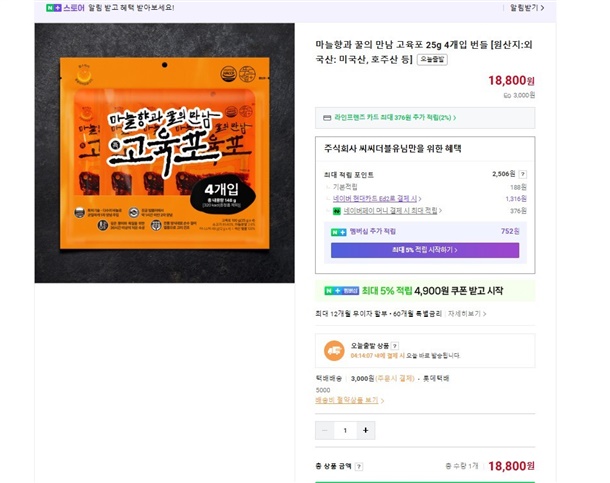This screenshot has width=610, height=483.
Task: Expand 자세히보기 installment details
Action: (467, 313)
